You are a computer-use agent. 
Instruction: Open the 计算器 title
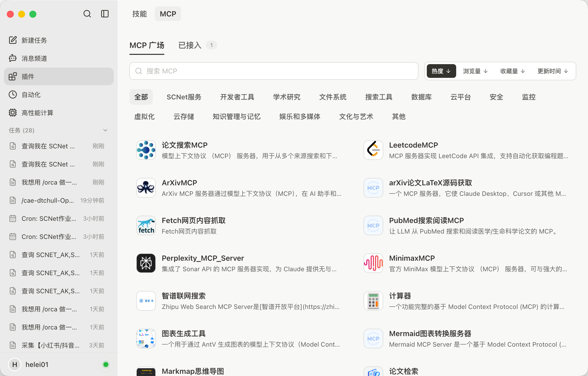tap(400, 296)
